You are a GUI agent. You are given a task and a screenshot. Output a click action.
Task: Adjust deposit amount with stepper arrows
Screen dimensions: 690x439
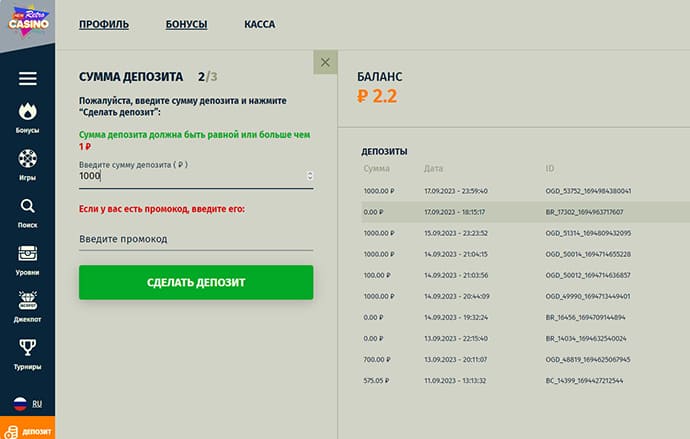pyautogui.click(x=309, y=176)
